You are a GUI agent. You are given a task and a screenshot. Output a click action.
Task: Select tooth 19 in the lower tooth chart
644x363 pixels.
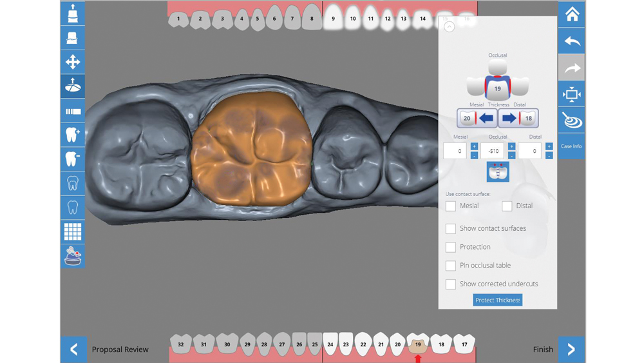[x=418, y=343]
